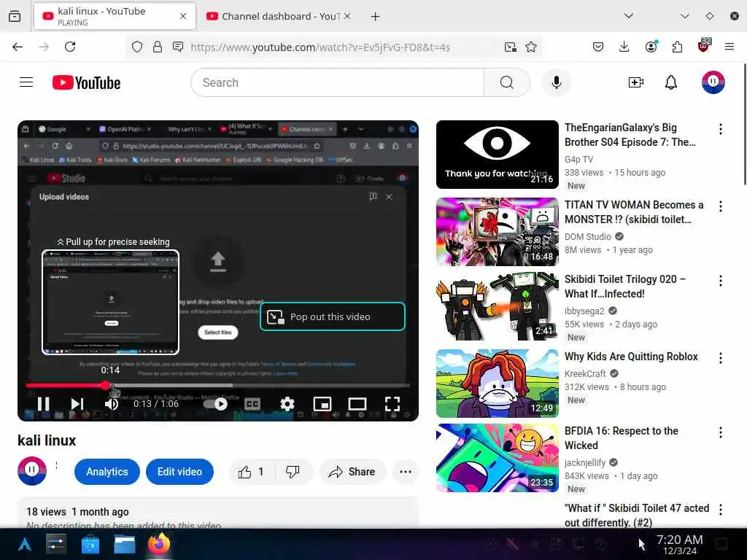Go to the YouTube home logo

86,82
